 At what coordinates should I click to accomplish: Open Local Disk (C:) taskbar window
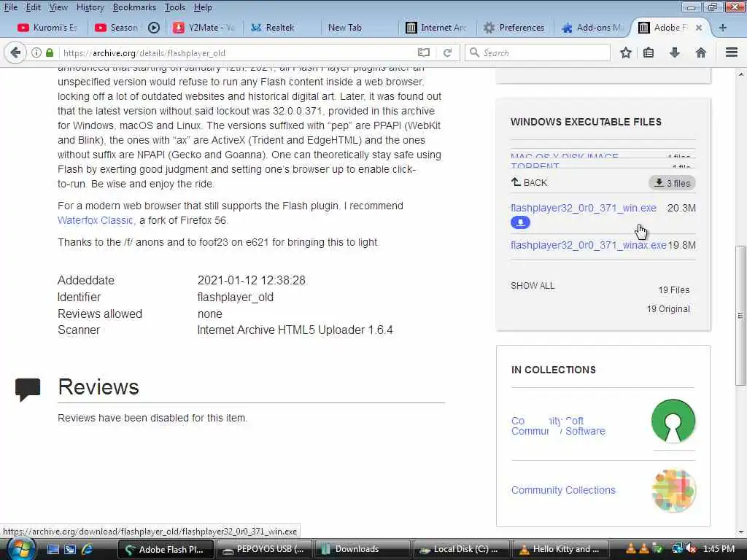[x=461, y=549]
